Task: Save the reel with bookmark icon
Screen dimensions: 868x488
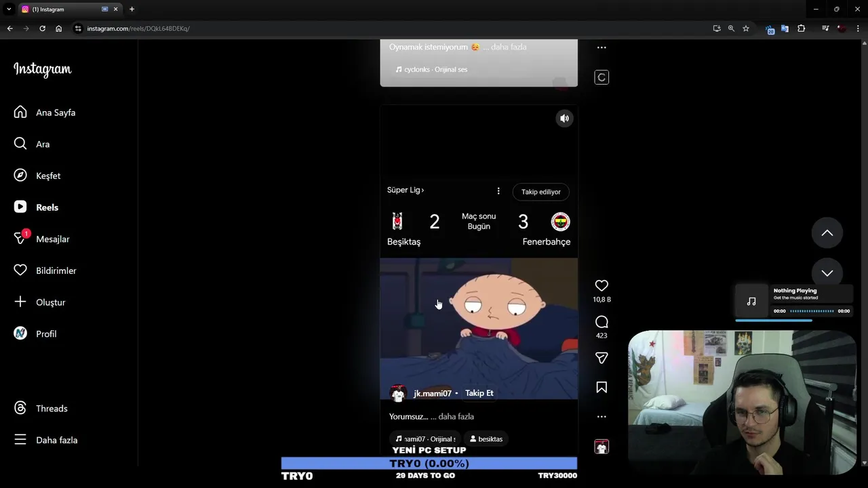Action: click(601, 387)
